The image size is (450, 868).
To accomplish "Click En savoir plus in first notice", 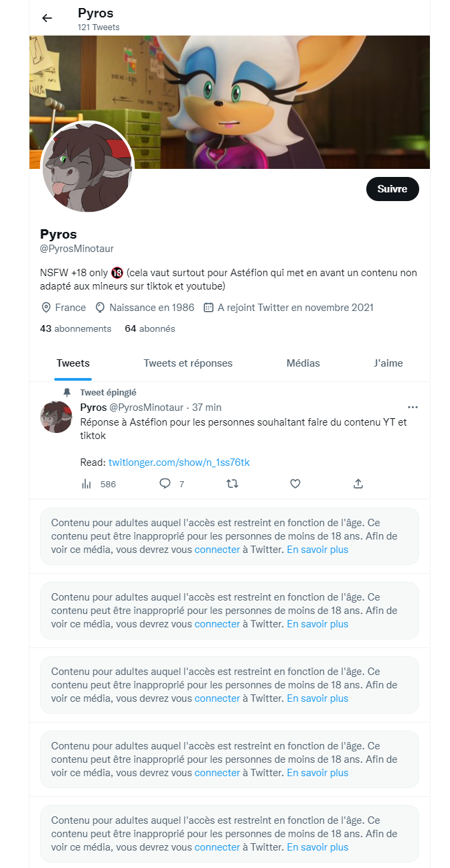I will [x=317, y=550].
